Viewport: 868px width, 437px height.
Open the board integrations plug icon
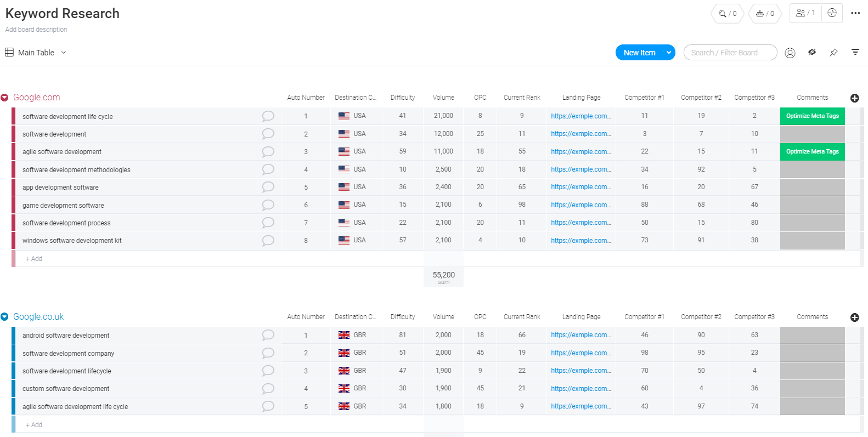[x=727, y=13]
